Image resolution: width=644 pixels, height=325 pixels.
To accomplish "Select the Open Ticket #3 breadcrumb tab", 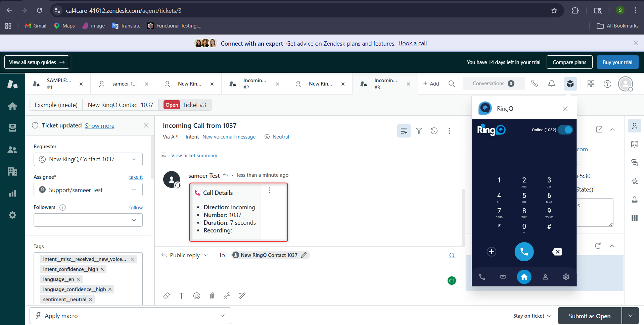I will click(185, 105).
